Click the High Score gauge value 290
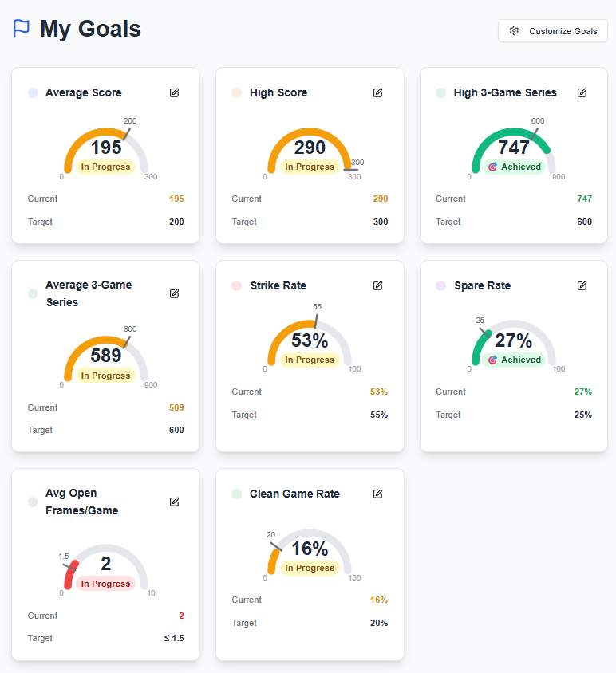The image size is (616, 673). pos(310,148)
